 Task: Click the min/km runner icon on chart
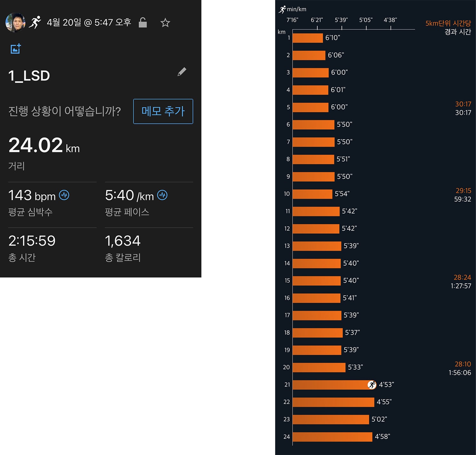click(282, 10)
